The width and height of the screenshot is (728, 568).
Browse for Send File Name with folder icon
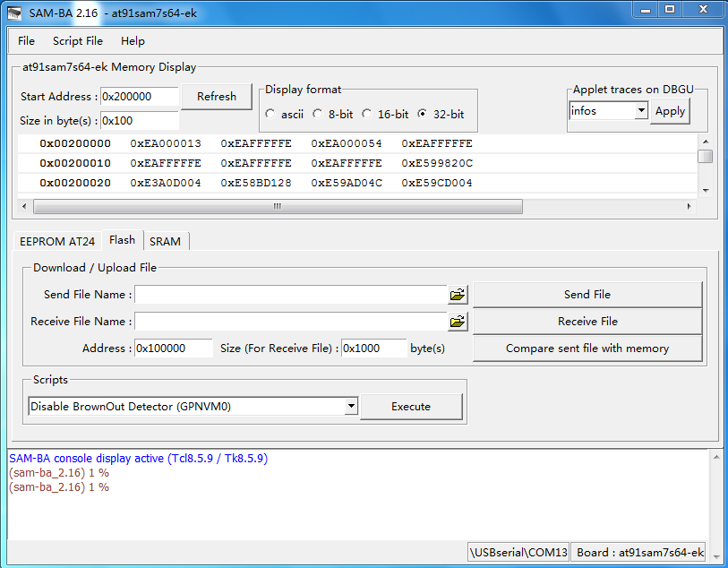tap(458, 295)
